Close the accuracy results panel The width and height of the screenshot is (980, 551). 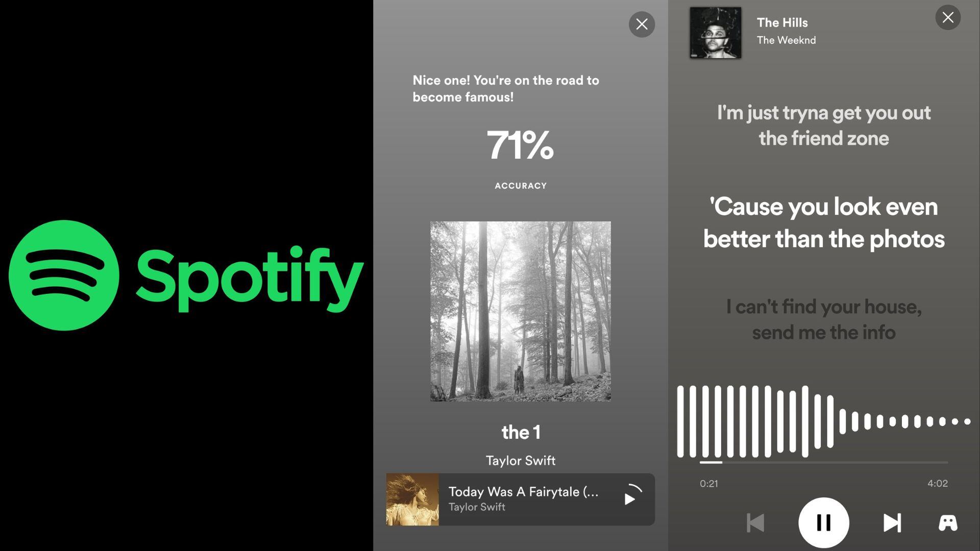pos(642,24)
